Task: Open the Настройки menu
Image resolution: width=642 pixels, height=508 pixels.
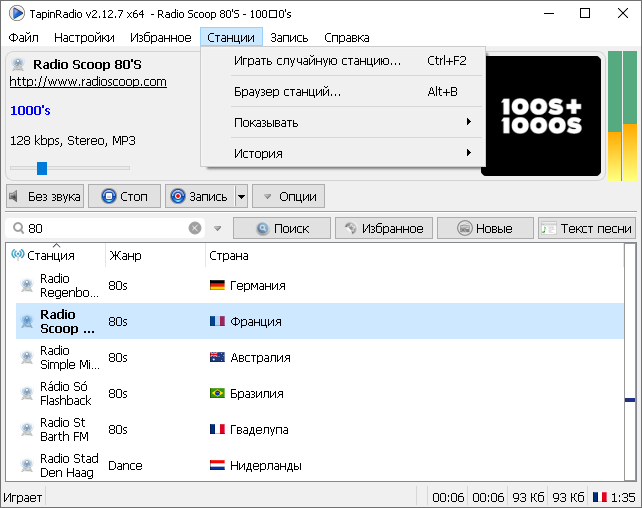Action: point(84,38)
